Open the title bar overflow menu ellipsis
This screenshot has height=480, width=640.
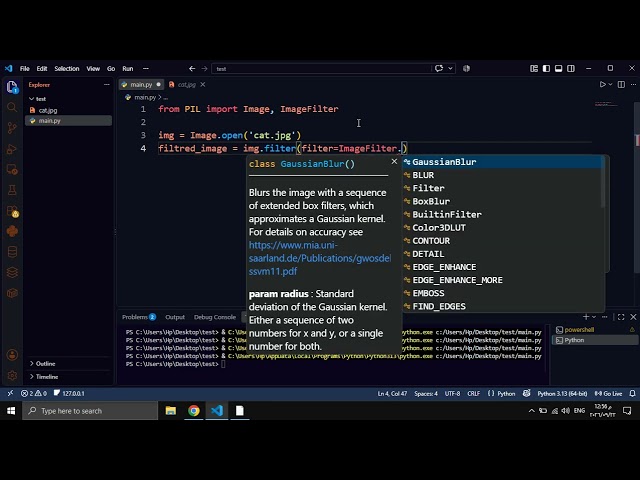point(146,69)
